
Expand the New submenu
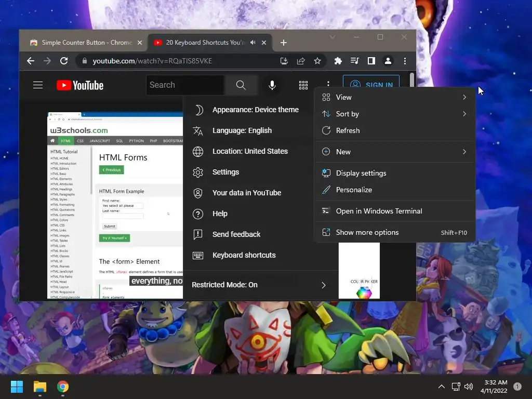coord(395,152)
